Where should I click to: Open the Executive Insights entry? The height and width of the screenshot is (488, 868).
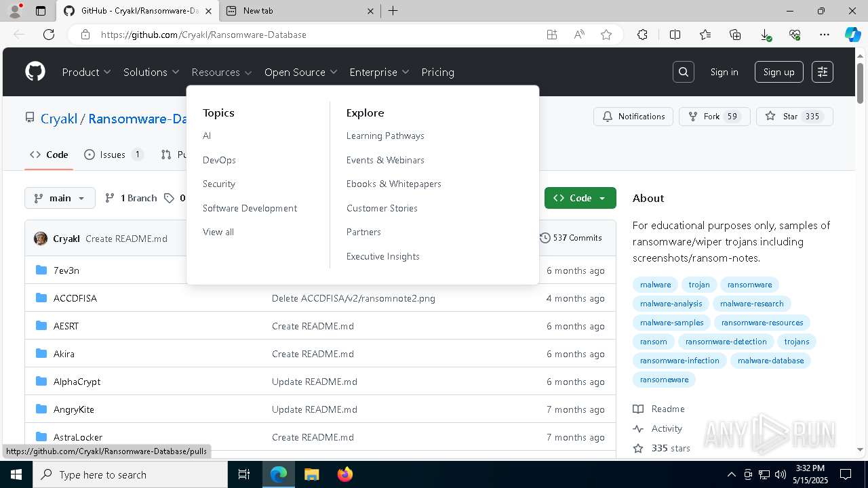(383, 256)
